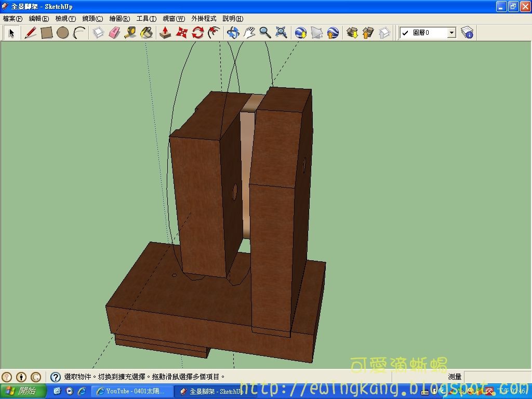This screenshot has width=532, height=399.
Task: Click Get Current View Google Earth icon
Action: [x=301, y=33]
